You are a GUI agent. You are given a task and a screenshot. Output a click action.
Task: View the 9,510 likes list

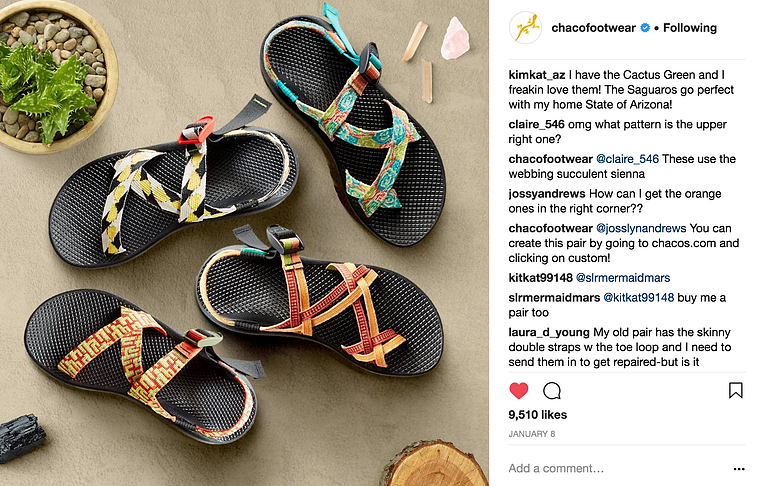[537, 415]
